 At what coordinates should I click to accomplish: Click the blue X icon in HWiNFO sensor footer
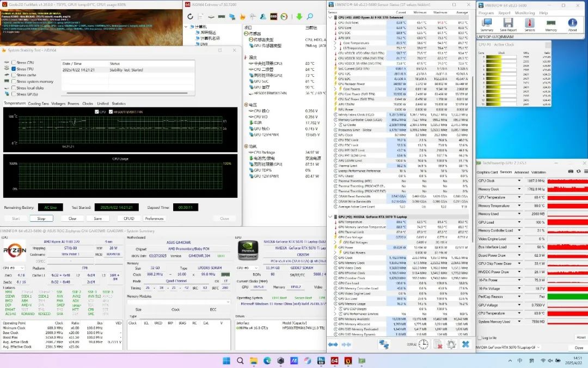click(x=465, y=344)
